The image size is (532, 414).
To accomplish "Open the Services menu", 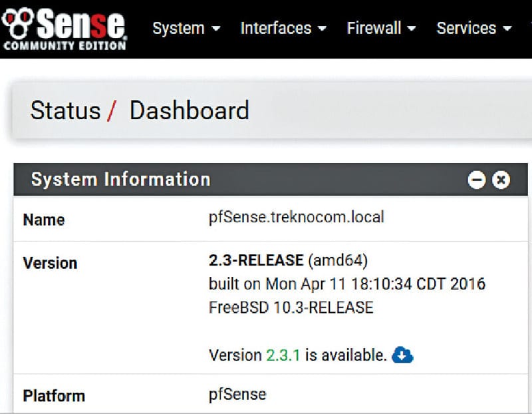I will (474, 29).
